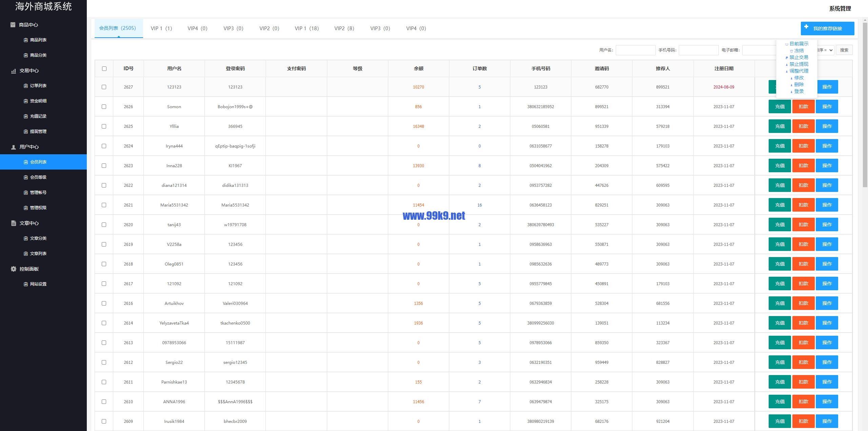Screen dimensions: 868x431
Task: Check the box for Irusik1984
Action: click(104, 422)
